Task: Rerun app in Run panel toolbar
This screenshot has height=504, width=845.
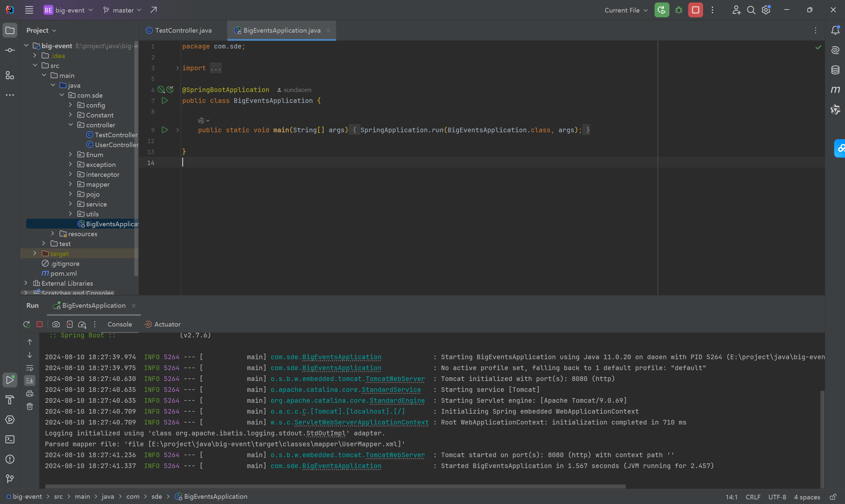Action: pos(27,324)
